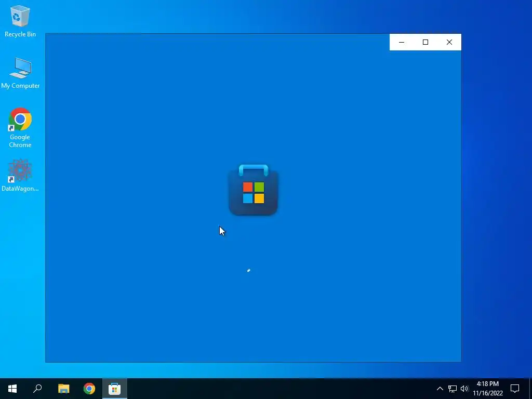Launch the Google Chrome desktop shortcut
532x399 pixels.
[20, 128]
